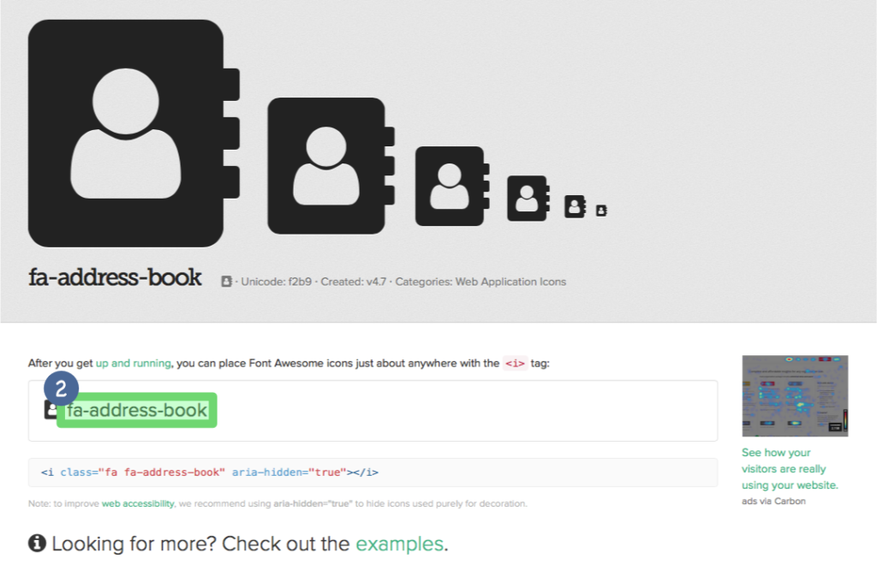Click the HTML code snippet line
This screenshot has width=877, height=588.
(209, 472)
